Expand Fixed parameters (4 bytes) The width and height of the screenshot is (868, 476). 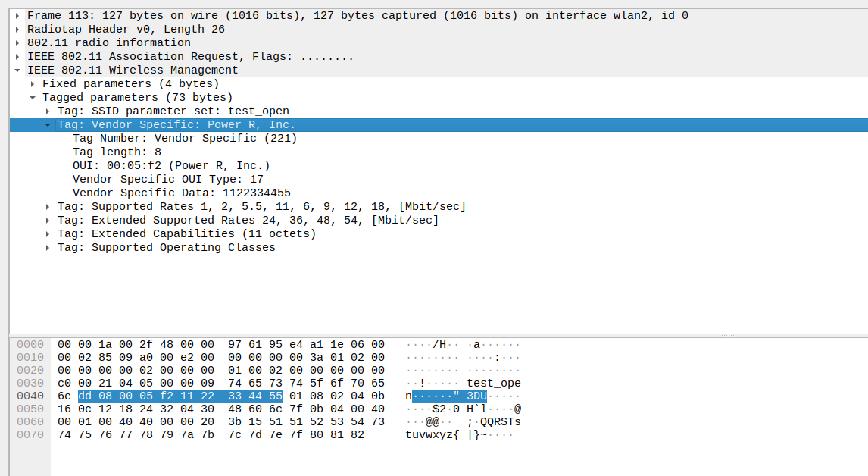pos(33,84)
